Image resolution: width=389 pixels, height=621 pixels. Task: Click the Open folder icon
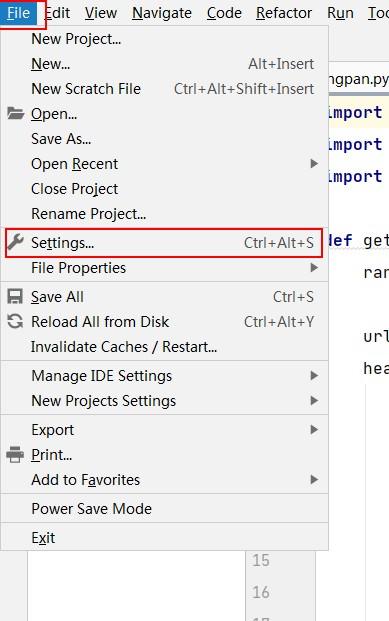[x=15, y=114]
